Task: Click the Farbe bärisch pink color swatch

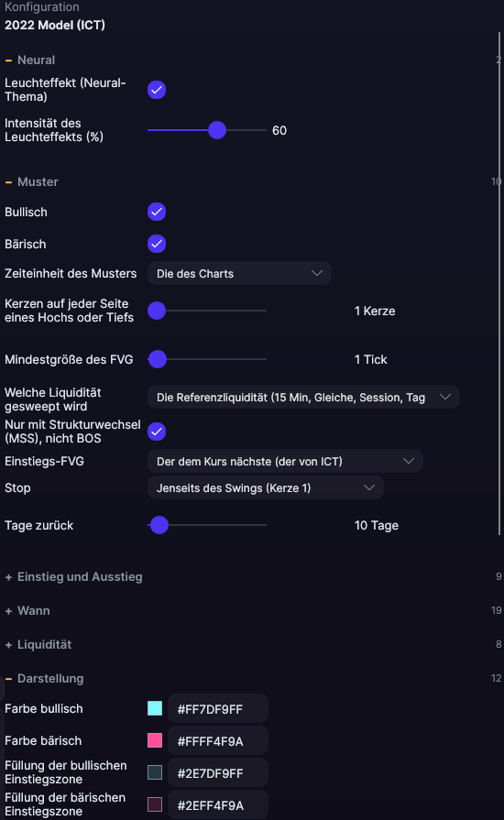Action: point(155,740)
